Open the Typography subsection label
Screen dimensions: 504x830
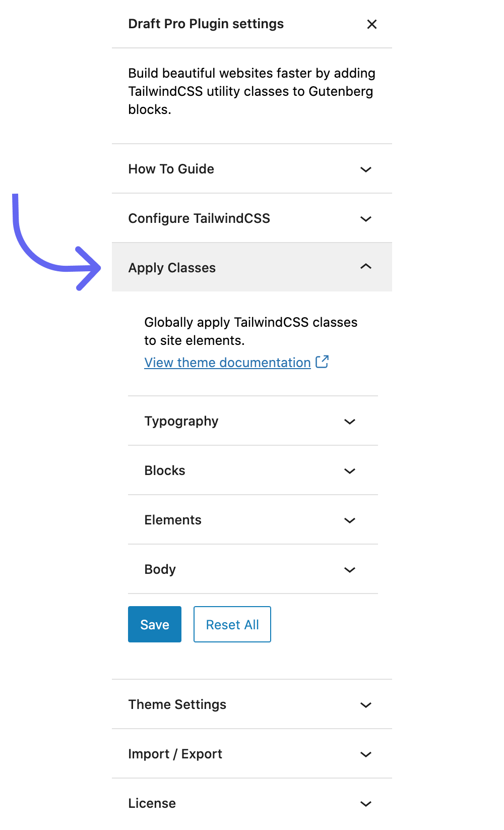pyautogui.click(x=181, y=421)
